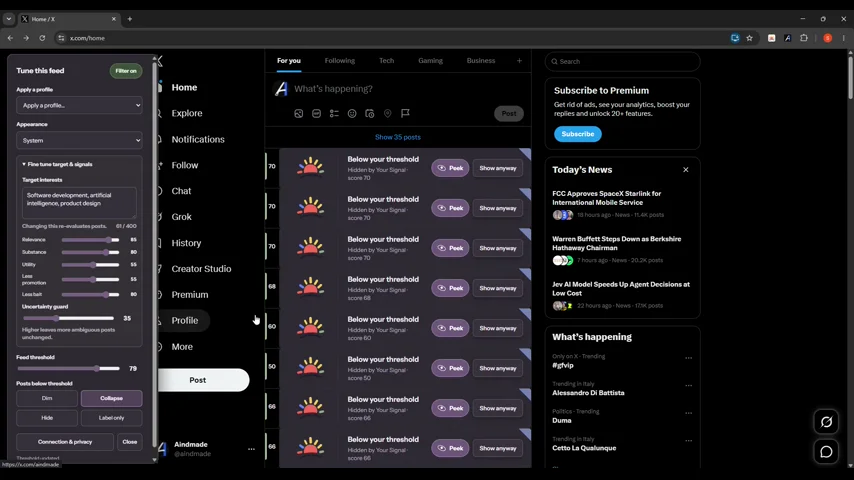Select Collapse for posts below threshold

pos(112,398)
